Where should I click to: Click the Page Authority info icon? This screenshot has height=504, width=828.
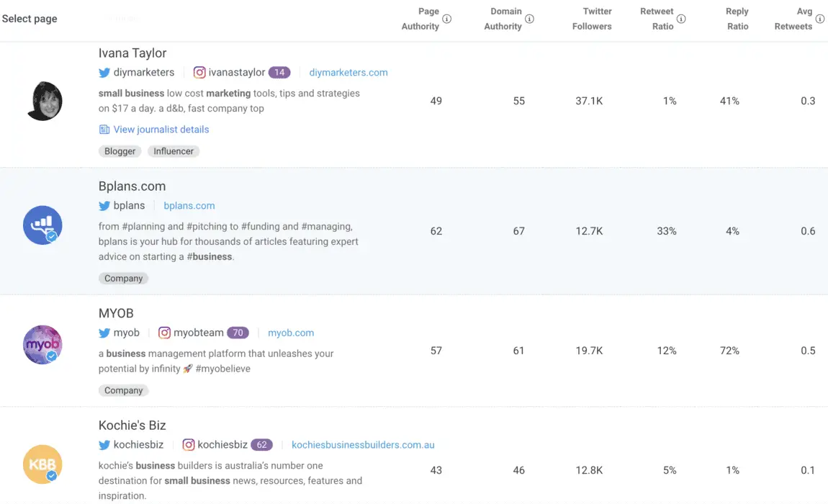pos(446,19)
